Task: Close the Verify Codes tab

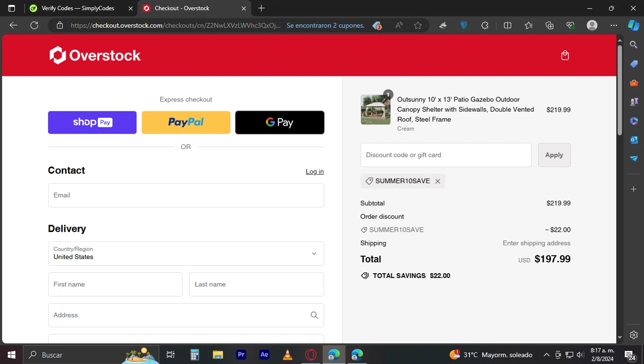Action: pos(131,8)
